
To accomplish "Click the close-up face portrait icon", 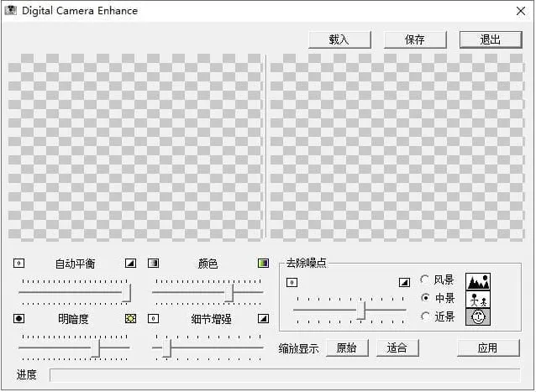I will coord(478,316).
